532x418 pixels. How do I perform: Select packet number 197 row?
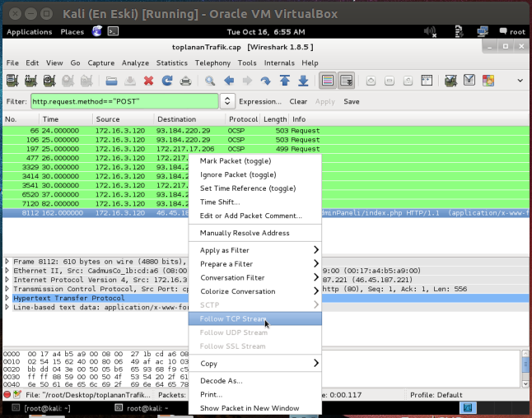(x=266, y=149)
